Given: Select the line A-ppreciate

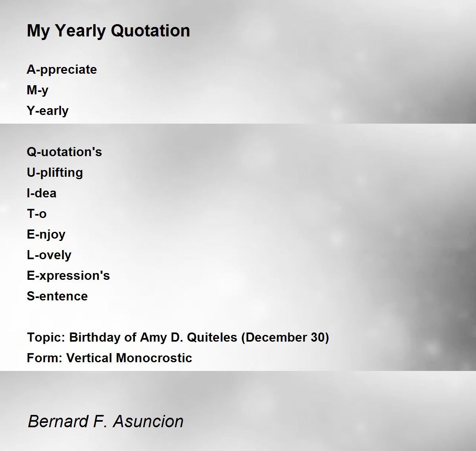Looking at the screenshot, I should tap(62, 70).
